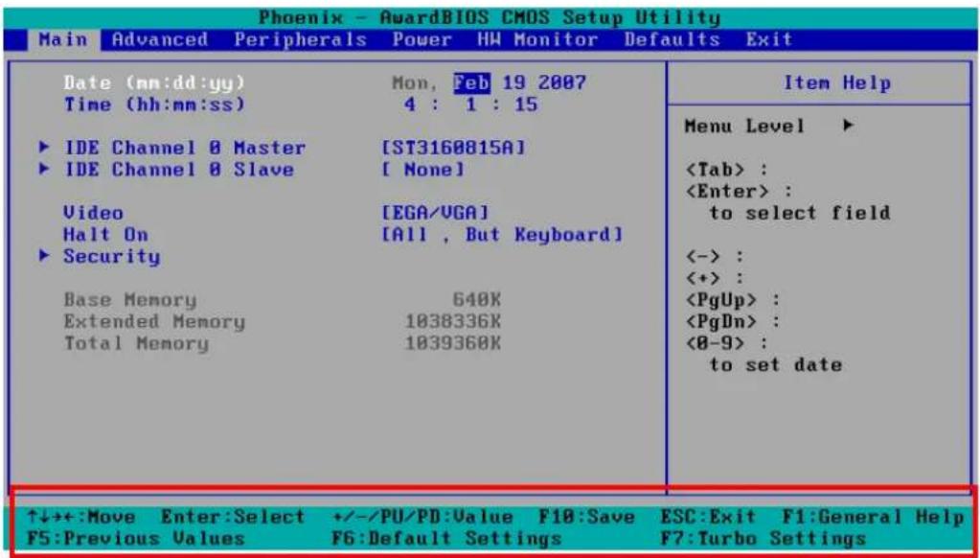Click the <Enter> help line
Image resolution: width=980 pixels, height=558 pixels.
click(739, 192)
